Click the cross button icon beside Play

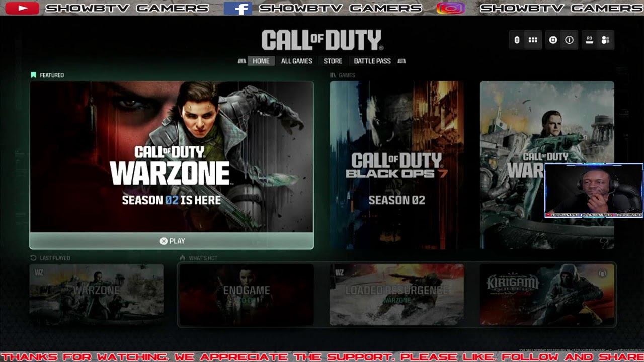(164, 241)
